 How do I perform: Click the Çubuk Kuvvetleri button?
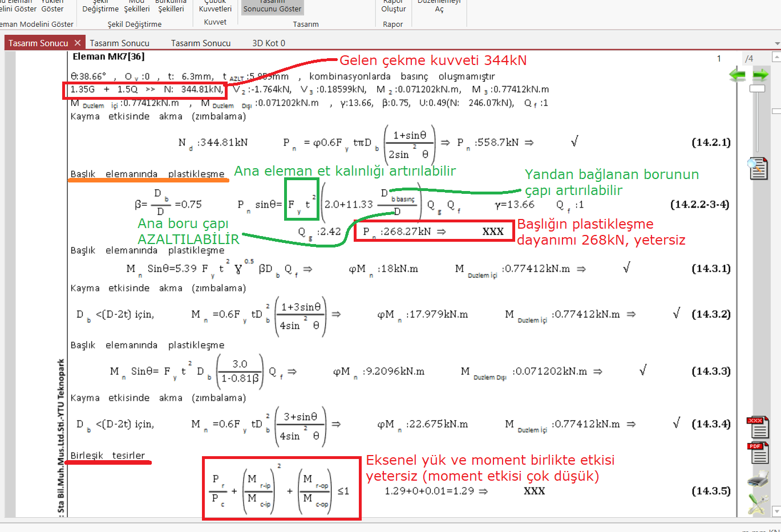[215, 7]
